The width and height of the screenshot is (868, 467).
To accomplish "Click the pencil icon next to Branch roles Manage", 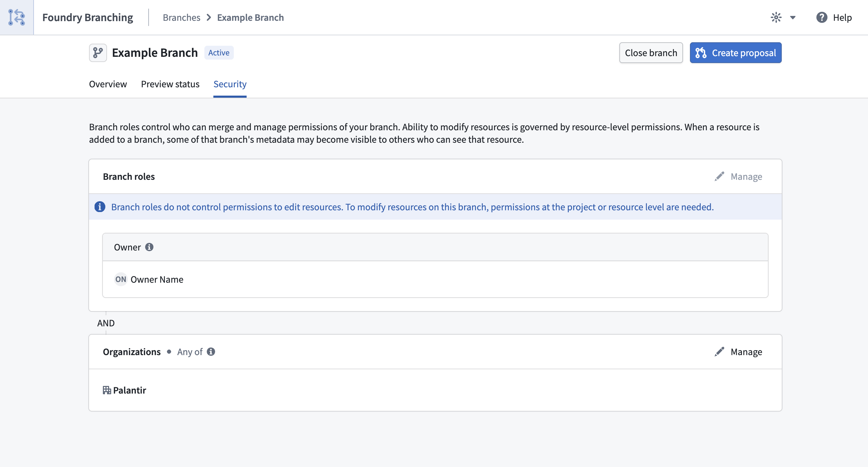I will tap(720, 176).
